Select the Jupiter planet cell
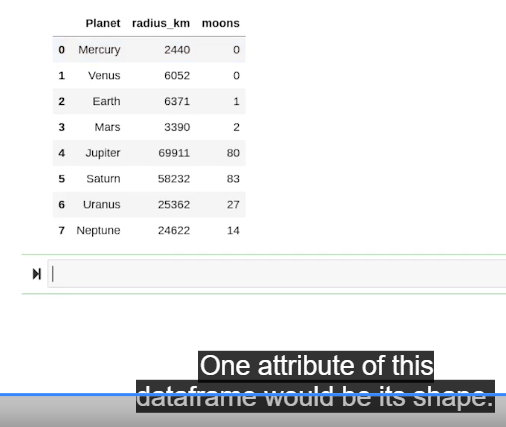Screen dimensions: 506x427 [x=103, y=153]
